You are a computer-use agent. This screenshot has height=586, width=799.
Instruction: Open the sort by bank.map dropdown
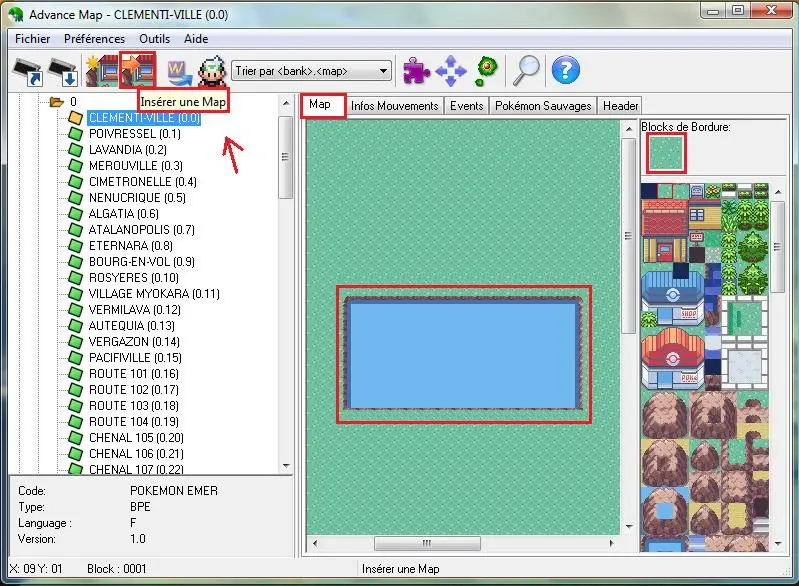tap(311, 71)
